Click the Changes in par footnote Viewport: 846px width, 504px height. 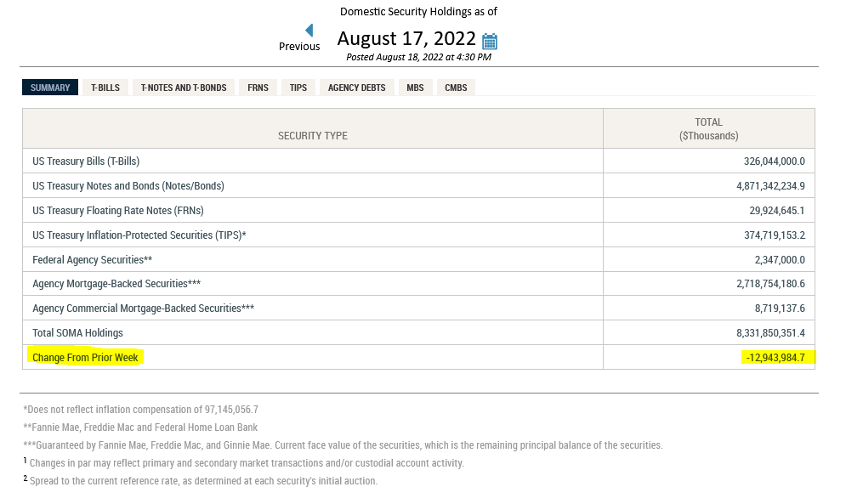coord(244,463)
